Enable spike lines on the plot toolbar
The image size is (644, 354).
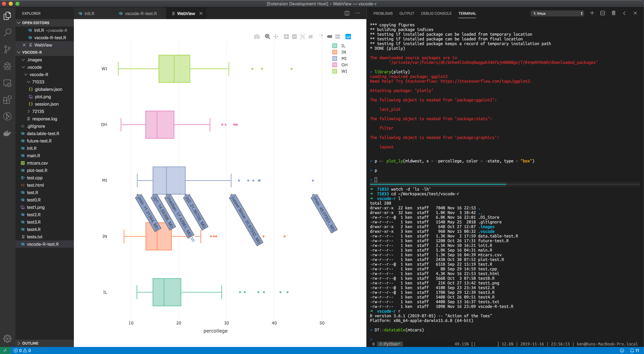[x=321, y=36]
